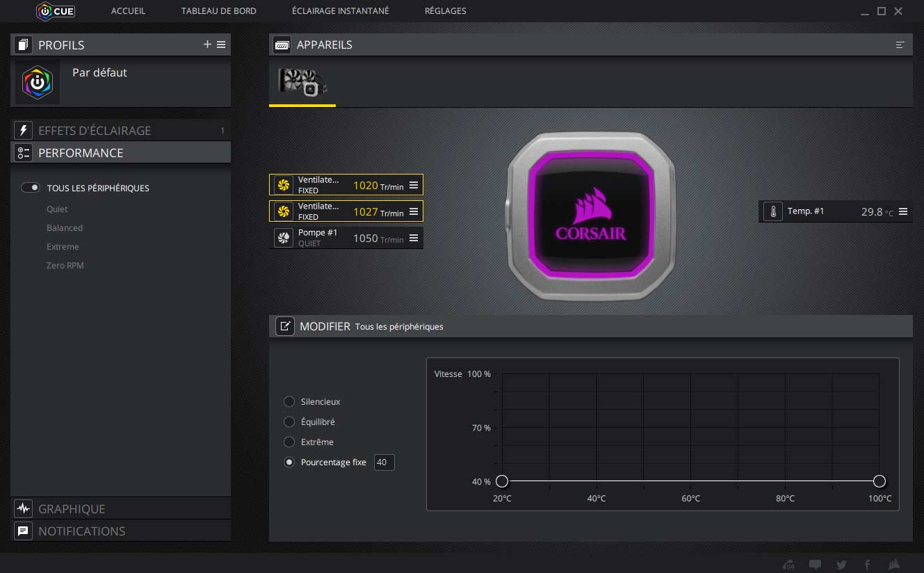The height and width of the screenshot is (573, 924).
Task: Click the Performance section icon
Action: [23, 153]
